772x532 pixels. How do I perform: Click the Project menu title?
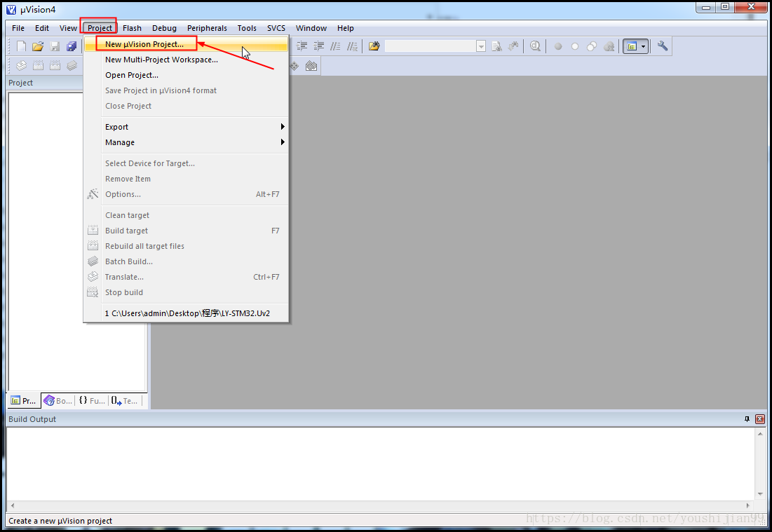click(x=100, y=28)
